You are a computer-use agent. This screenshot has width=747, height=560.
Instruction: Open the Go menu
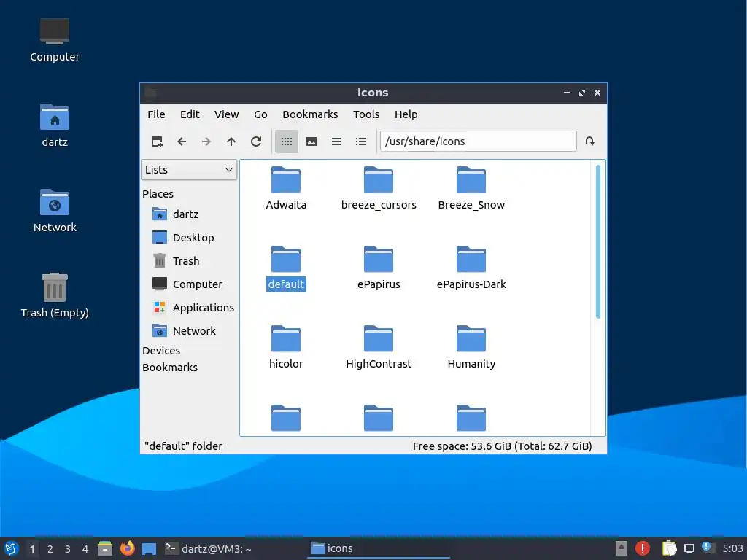click(x=260, y=114)
